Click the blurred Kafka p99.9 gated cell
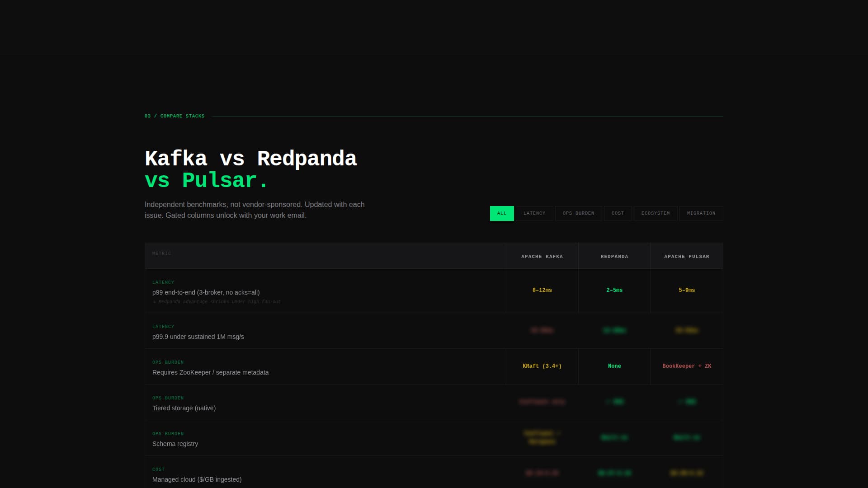 click(x=542, y=331)
